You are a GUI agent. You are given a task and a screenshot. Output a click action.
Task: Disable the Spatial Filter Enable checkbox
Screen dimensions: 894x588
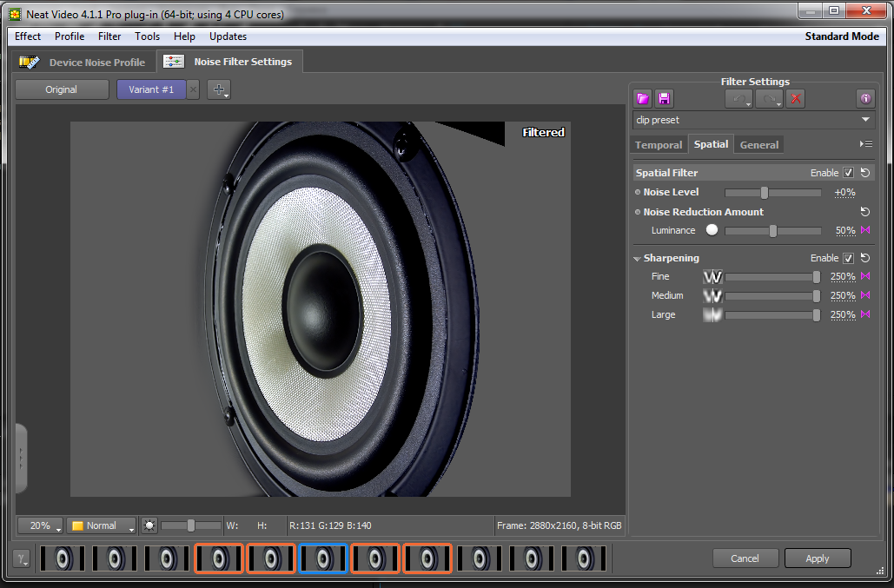pos(849,173)
